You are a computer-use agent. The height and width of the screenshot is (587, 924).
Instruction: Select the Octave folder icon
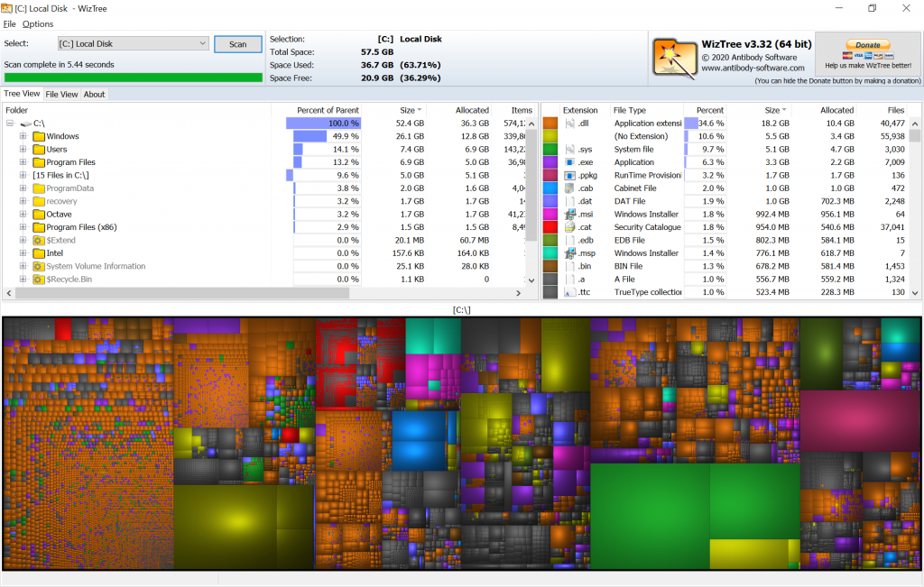(38, 214)
